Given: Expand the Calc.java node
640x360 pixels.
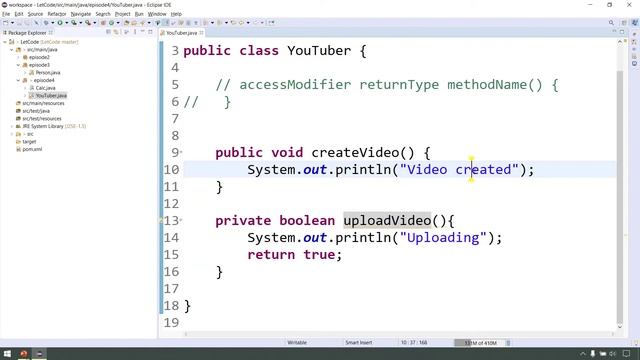Looking at the screenshot, I should tap(25, 88).
